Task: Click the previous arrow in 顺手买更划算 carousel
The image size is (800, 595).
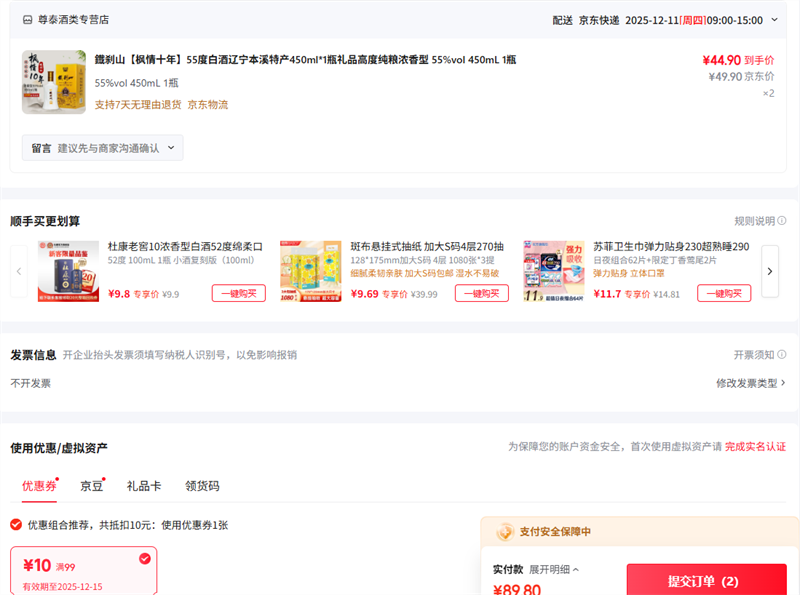Action: coord(19,271)
